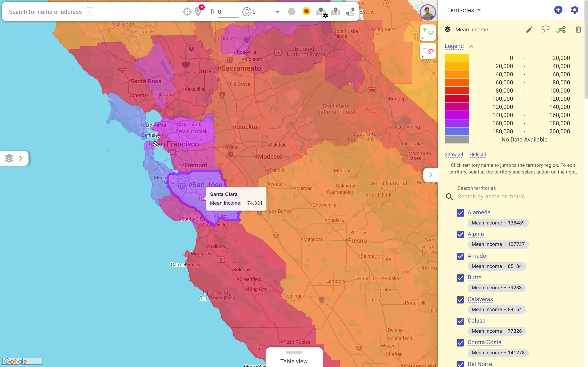Screen dimensions: 588x367
Task: Click the pencil edit icon for Mean income
Action: coord(529,30)
